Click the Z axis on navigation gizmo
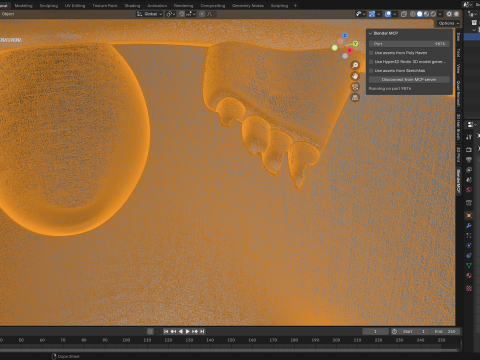Viewport: 480px width, 360px height. click(345, 36)
